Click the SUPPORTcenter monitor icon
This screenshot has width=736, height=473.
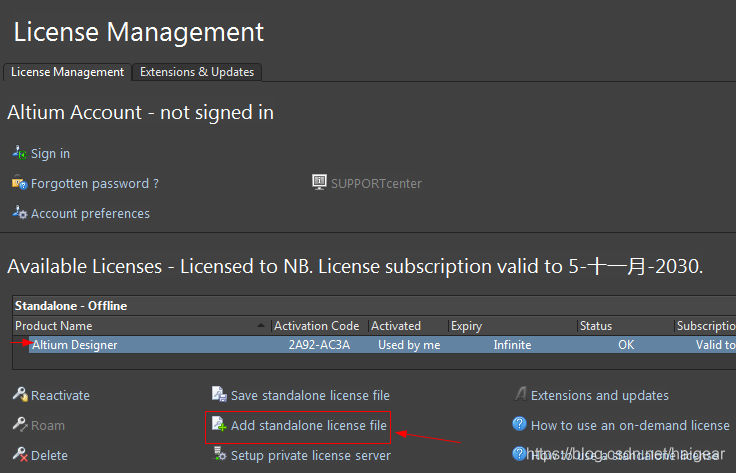[320, 183]
